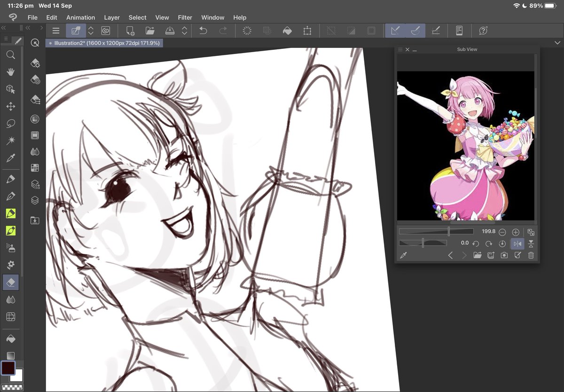The height and width of the screenshot is (392, 564).
Task: Open the Animation menu
Action: [x=80, y=17]
